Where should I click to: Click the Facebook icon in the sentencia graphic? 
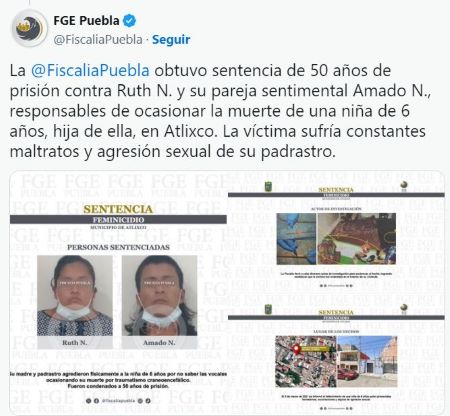pyautogui.click(x=96, y=401)
